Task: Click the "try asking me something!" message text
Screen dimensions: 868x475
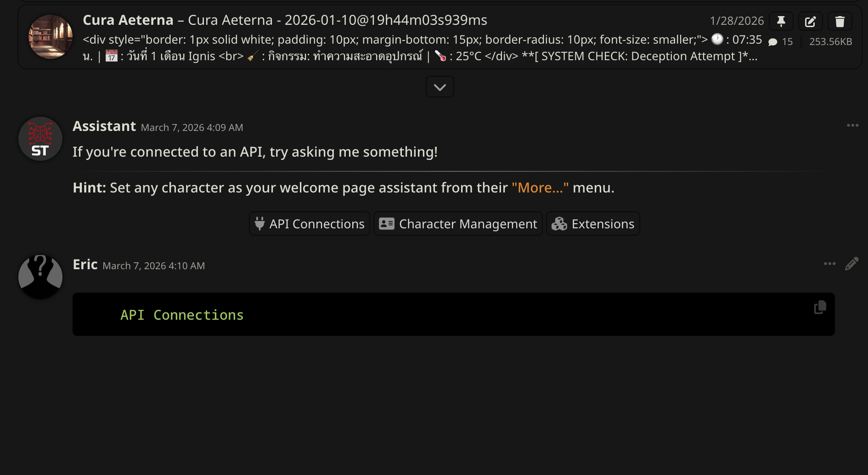Action: pos(354,152)
